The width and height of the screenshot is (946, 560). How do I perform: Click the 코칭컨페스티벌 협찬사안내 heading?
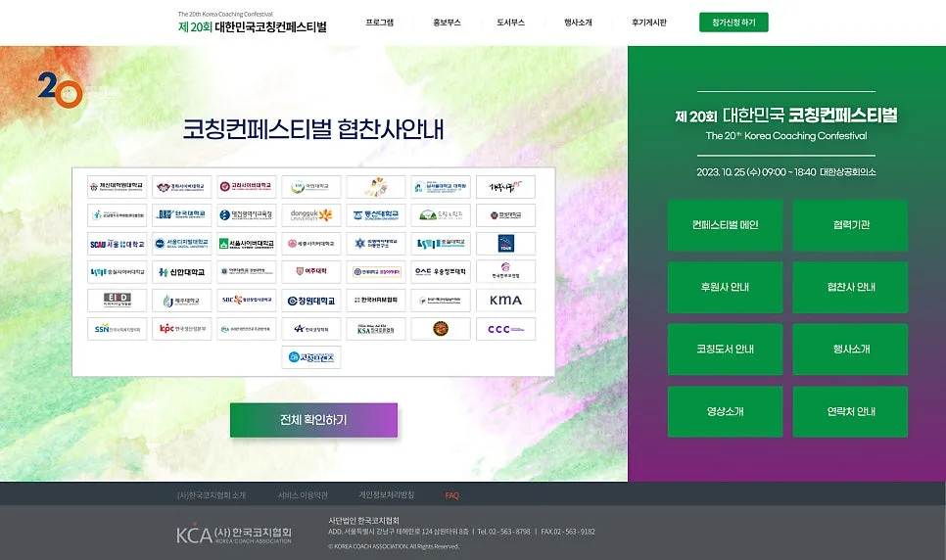pos(313,129)
